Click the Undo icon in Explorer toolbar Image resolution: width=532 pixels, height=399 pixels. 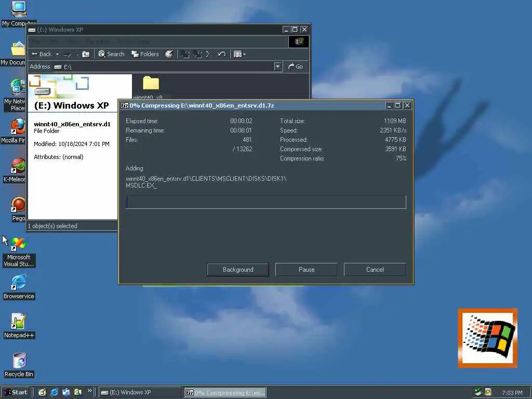click(x=221, y=54)
